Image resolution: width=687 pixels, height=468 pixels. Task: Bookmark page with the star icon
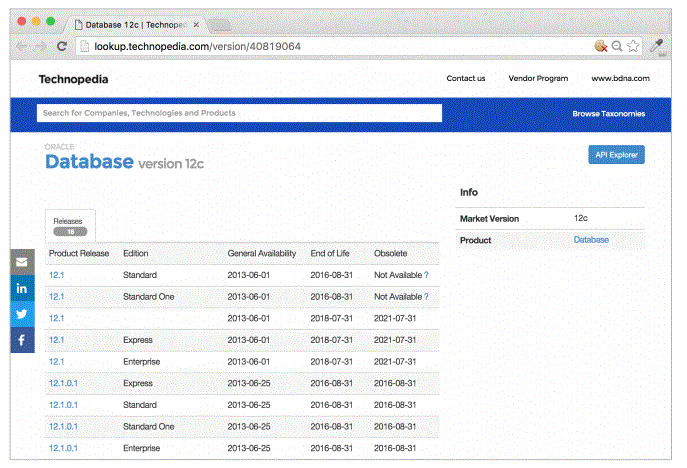(x=633, y=46)
